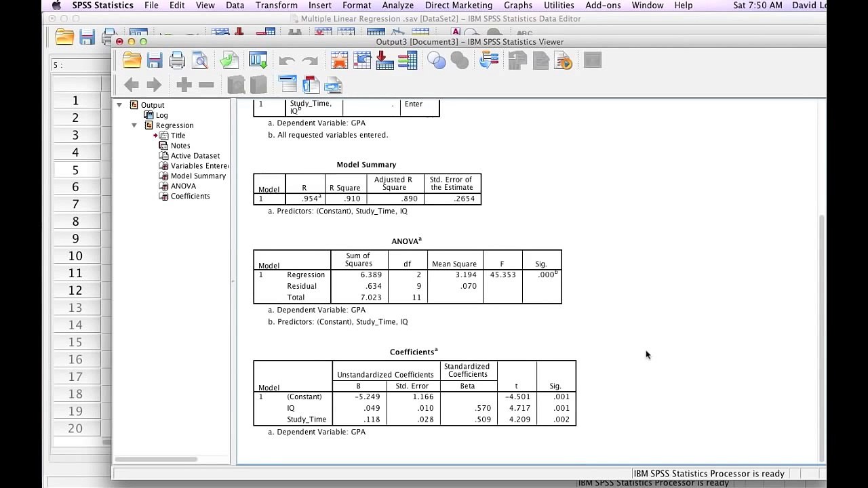Open the Transform menu

click(277, 5)
